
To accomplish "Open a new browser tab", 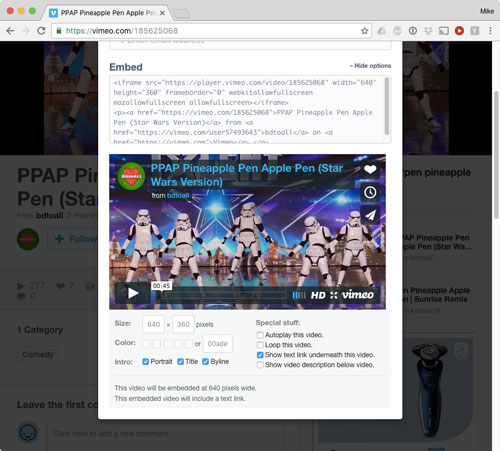I will pyautogui.click(x=181, y=14).
